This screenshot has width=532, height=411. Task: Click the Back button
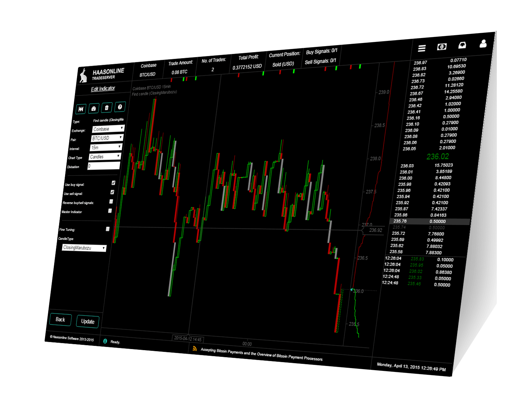tap(61, 319)
